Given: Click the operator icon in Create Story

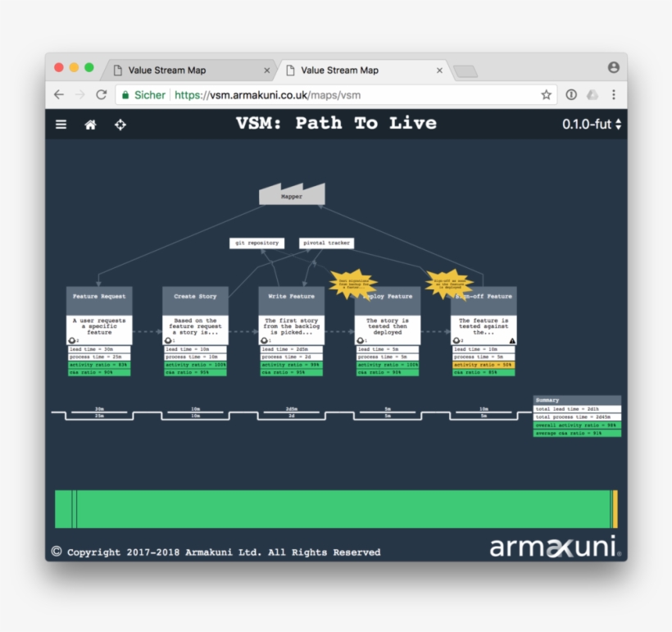Looking at the screenshot, I should (x=168, y=340).
